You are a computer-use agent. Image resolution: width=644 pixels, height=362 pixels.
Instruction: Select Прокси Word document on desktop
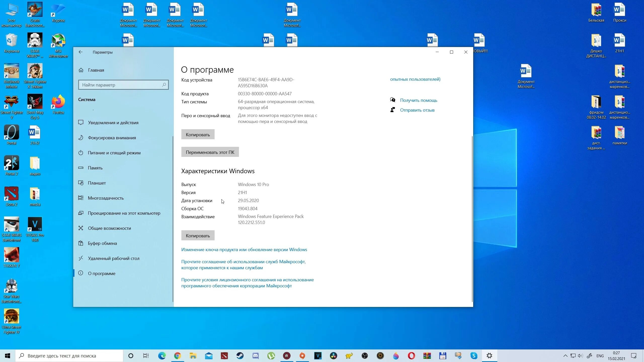[620, 12]
